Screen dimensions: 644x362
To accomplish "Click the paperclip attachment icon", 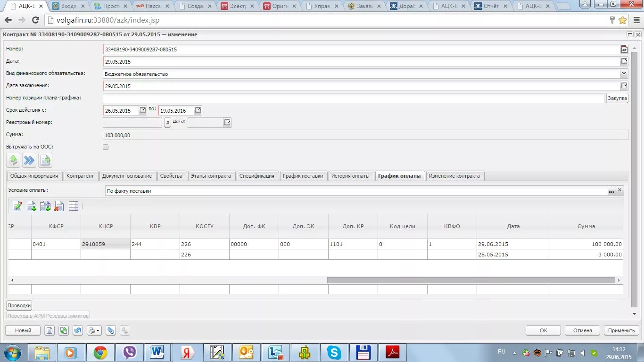I will 111,330.
